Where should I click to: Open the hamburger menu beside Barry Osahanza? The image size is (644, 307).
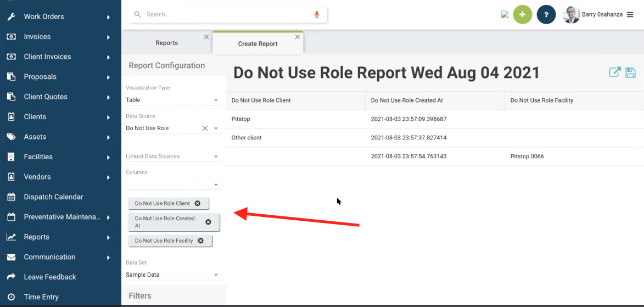(630, 15)
